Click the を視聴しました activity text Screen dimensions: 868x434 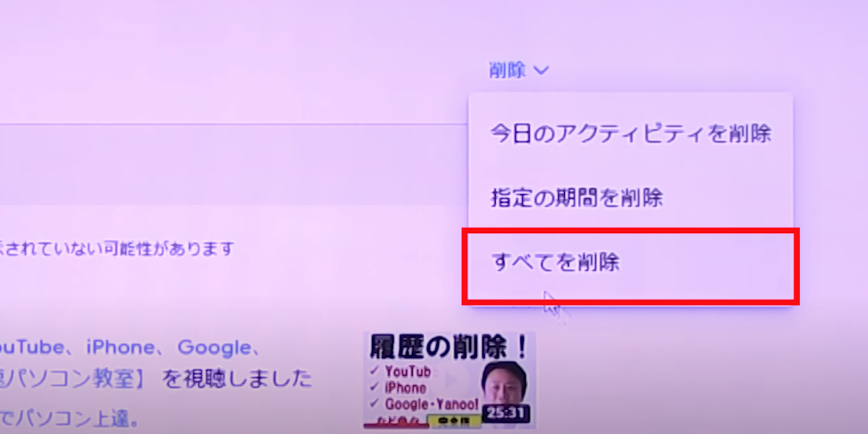[238, 380]
